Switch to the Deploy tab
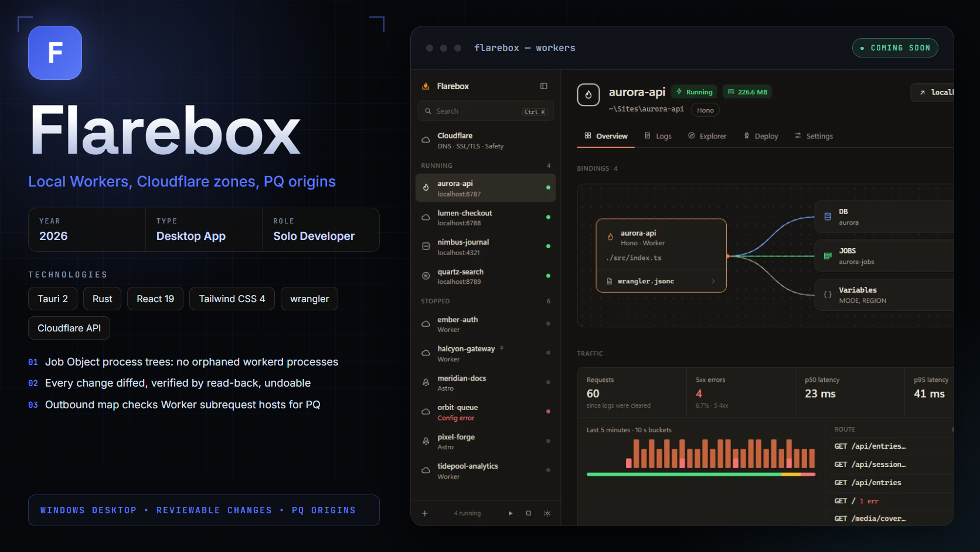This screenshot has height=552, width=980. 761,136
